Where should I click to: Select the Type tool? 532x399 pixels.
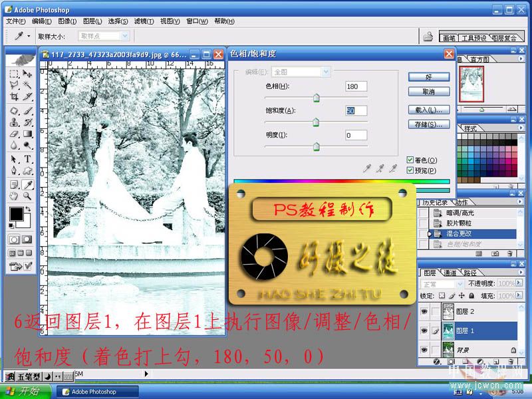(27, 159)
